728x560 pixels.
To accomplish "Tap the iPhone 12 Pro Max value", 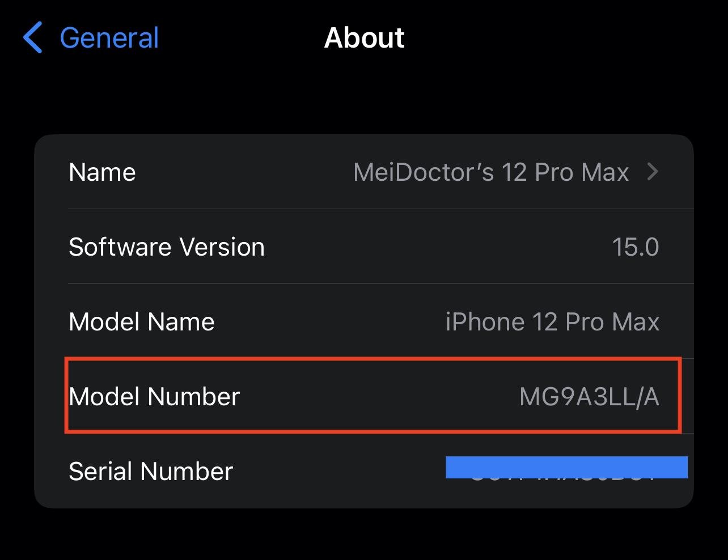I will pyautogui.click(x=552, y=322).
